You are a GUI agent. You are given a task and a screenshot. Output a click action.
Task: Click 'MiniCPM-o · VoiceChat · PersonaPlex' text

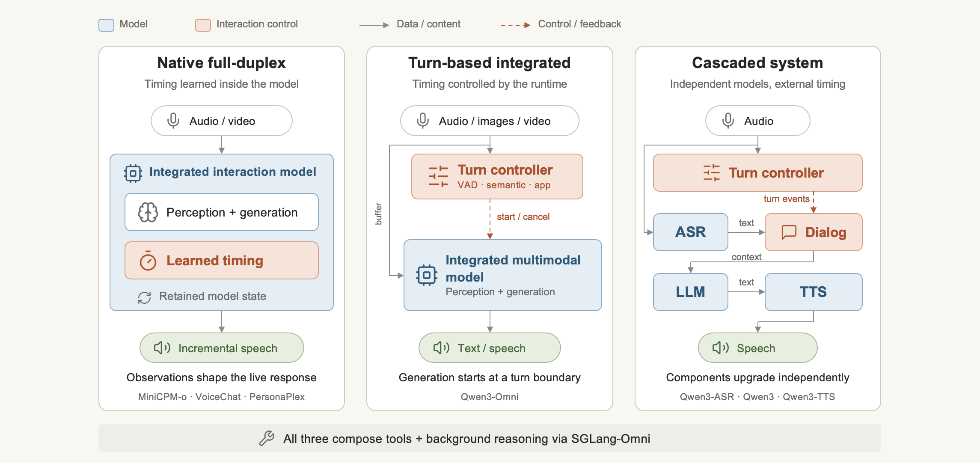click(x=221, y=397)
